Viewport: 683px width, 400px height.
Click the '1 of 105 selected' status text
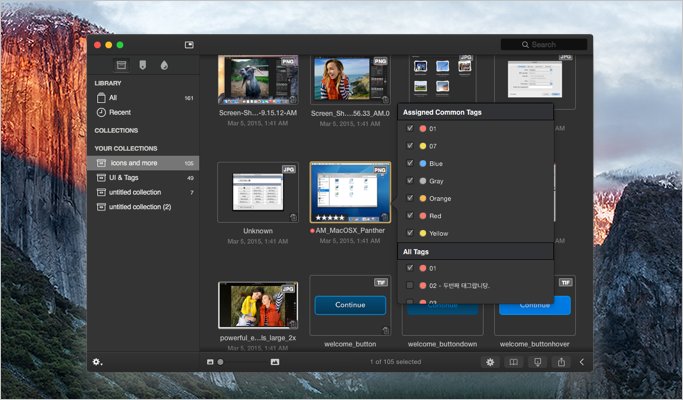pos(396,362)
